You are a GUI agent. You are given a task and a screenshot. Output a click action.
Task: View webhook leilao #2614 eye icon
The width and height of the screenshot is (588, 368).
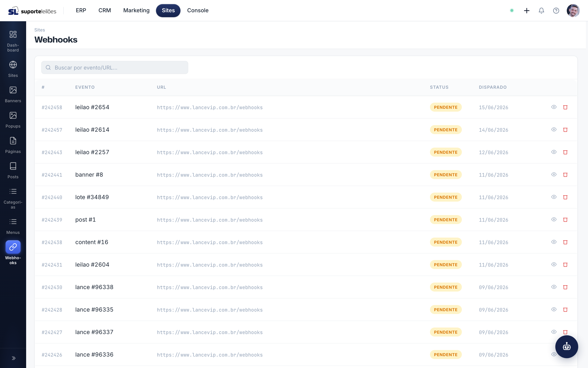click(x=554, y=129)
